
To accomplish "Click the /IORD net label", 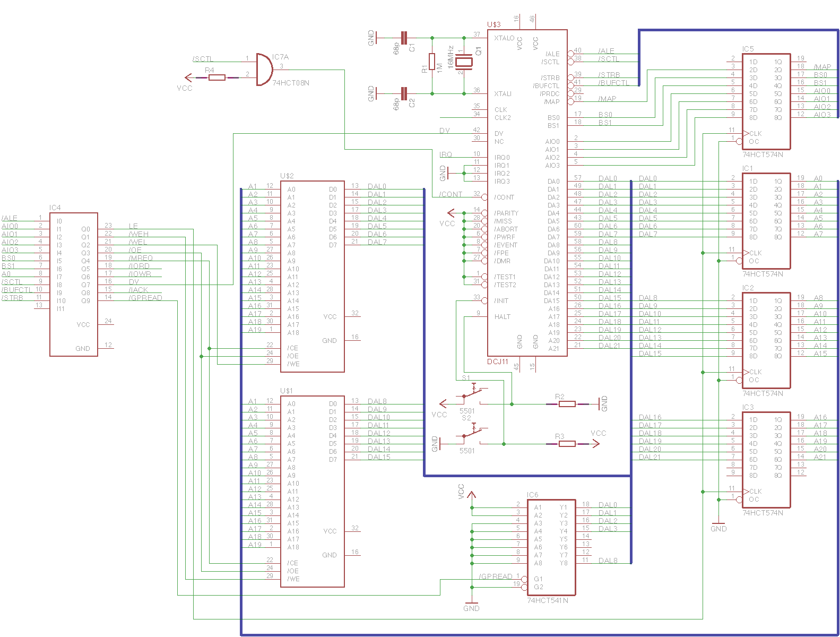I will (x=139, y=266).
